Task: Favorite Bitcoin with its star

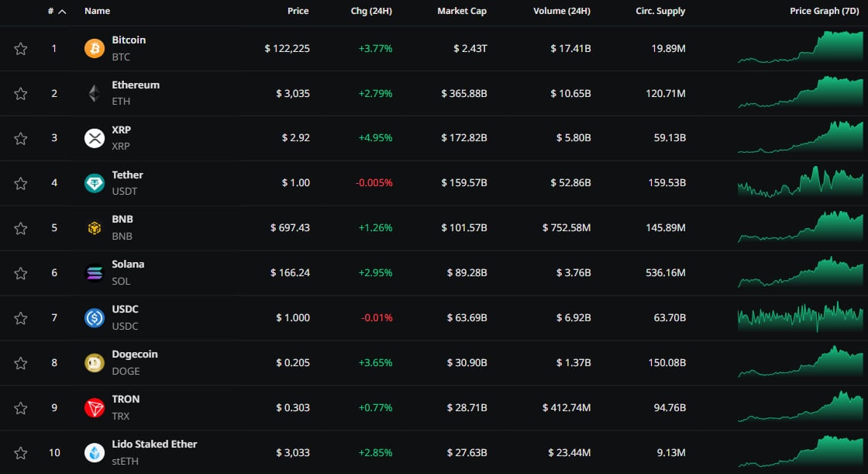Action: click(20, 49)
